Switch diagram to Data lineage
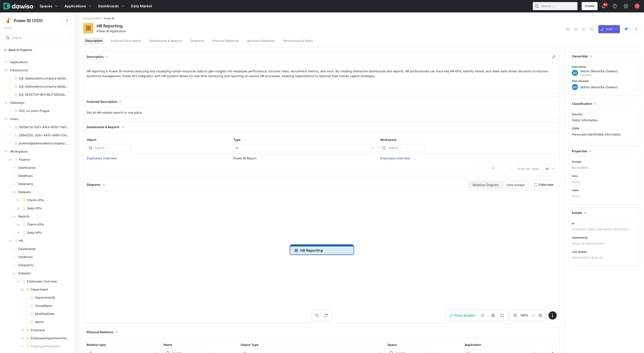 pos(515,185)
